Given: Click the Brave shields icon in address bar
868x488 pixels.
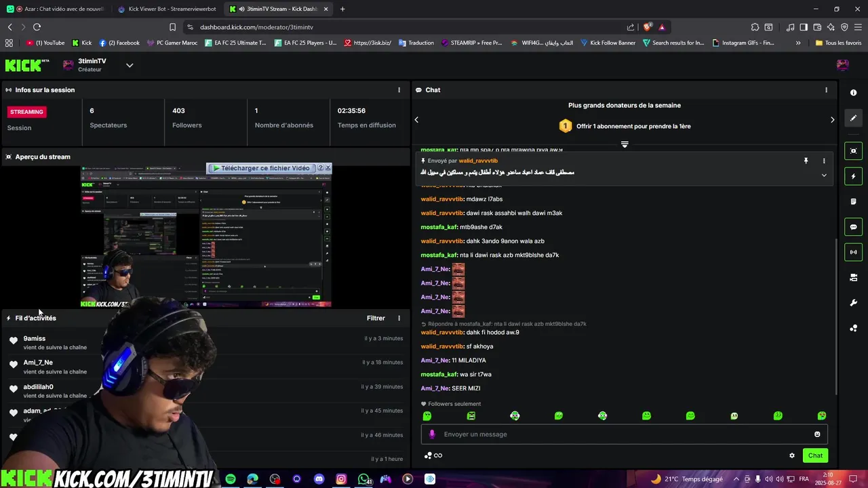Looking at the screenshot, I should point(648,27).
